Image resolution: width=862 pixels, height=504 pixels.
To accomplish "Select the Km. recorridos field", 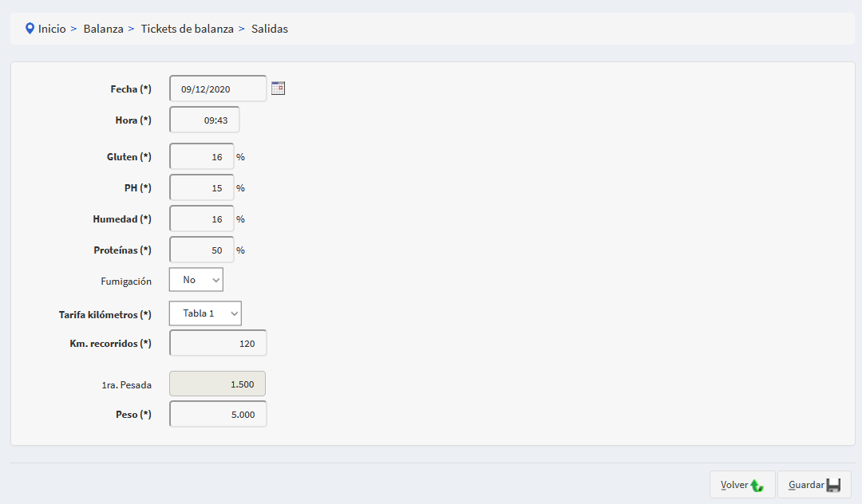I will 218,344.
